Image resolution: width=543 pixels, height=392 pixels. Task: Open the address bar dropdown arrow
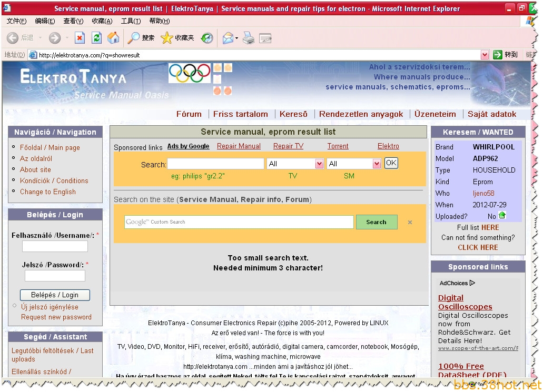pos(485,55)
